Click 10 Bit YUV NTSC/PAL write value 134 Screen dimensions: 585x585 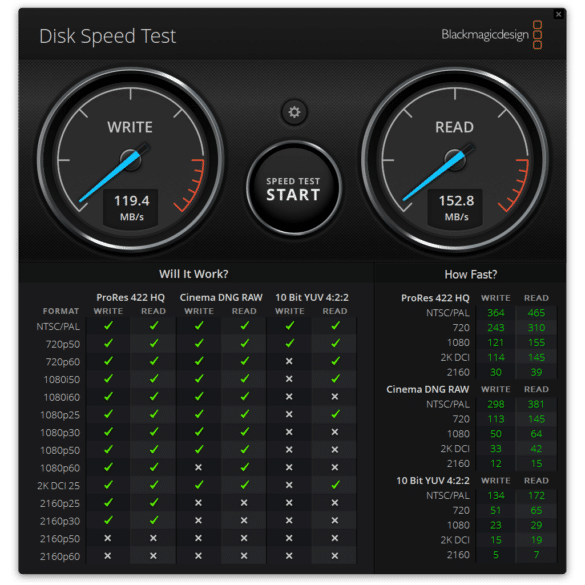(496, 495)
